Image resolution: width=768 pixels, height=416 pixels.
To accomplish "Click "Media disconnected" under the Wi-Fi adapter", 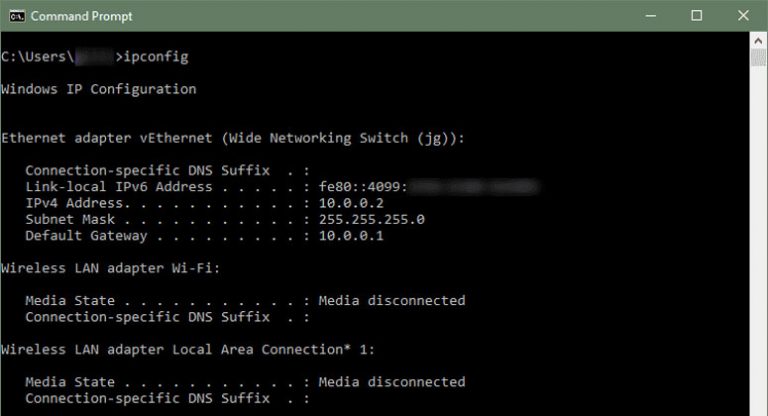I will [x=392, y=300].
